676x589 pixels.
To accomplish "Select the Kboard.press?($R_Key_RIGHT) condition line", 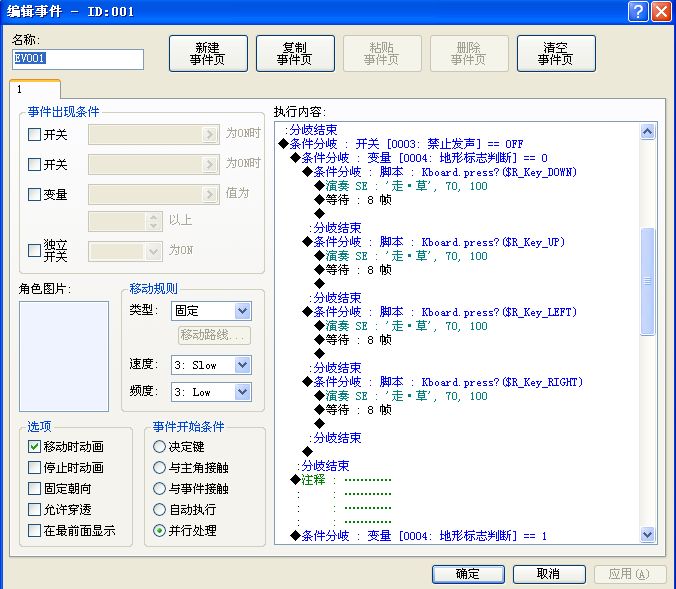I will pyautogui.click(x=442, y=382).
